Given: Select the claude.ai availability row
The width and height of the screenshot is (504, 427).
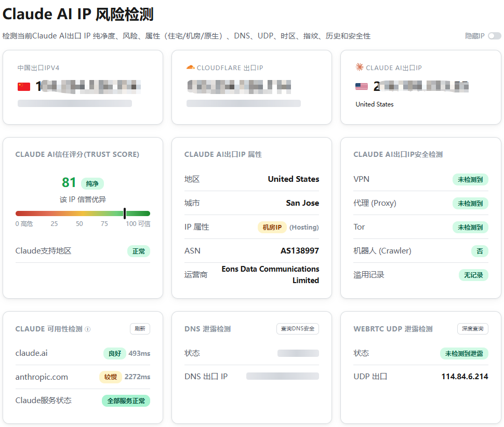Looking at the screenshot, I should [x=83, y=353].
